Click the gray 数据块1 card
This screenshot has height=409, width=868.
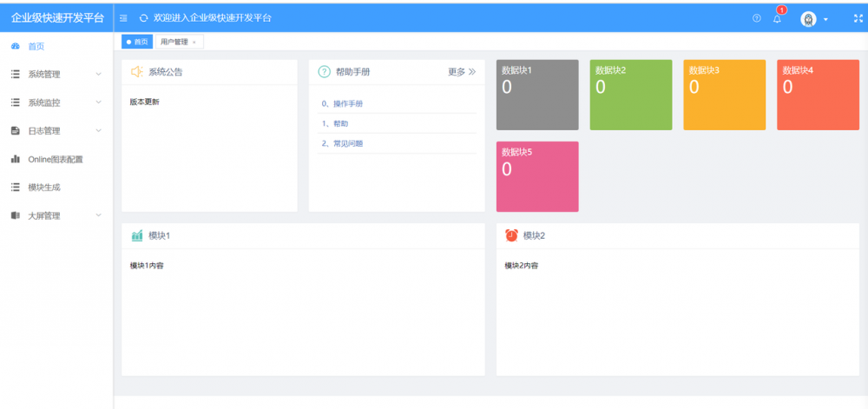coord(537,95)
